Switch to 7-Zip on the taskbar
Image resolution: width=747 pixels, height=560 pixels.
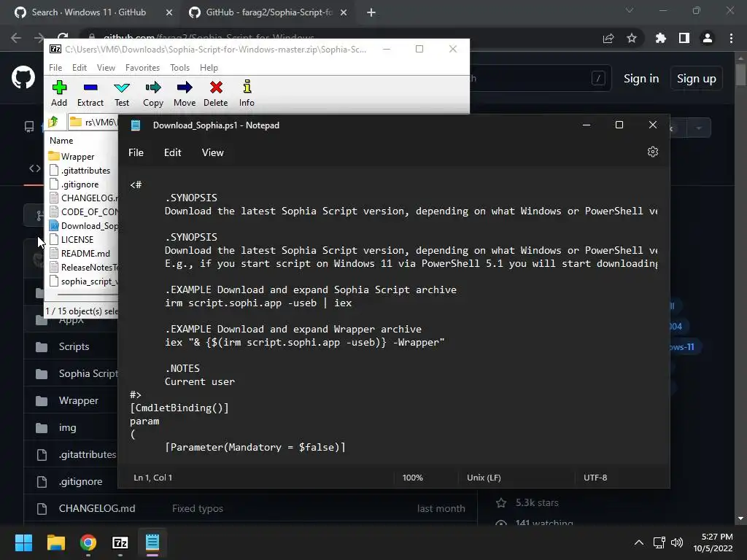[120, 542]
